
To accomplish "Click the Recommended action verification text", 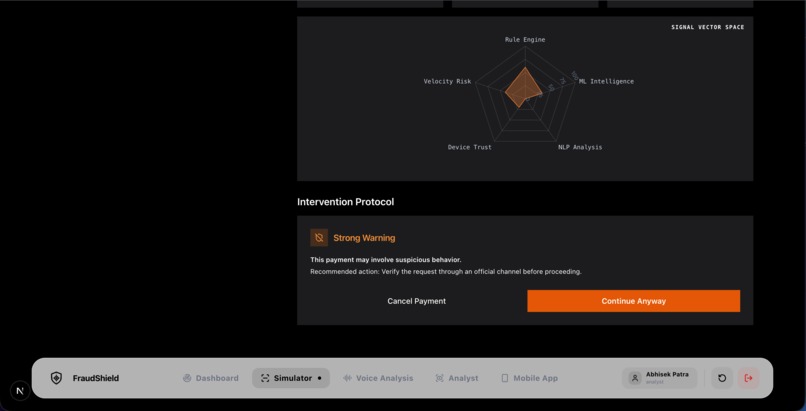I will click(446, 272).
